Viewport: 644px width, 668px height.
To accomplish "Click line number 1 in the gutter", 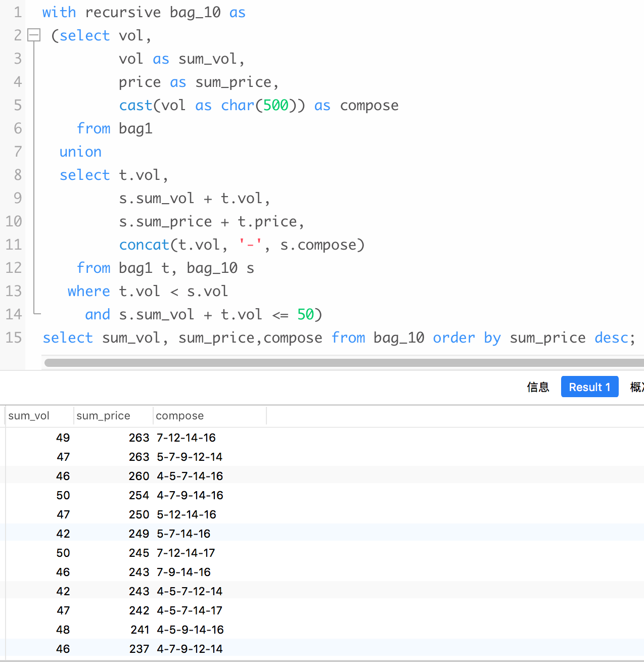I will 18,12.
